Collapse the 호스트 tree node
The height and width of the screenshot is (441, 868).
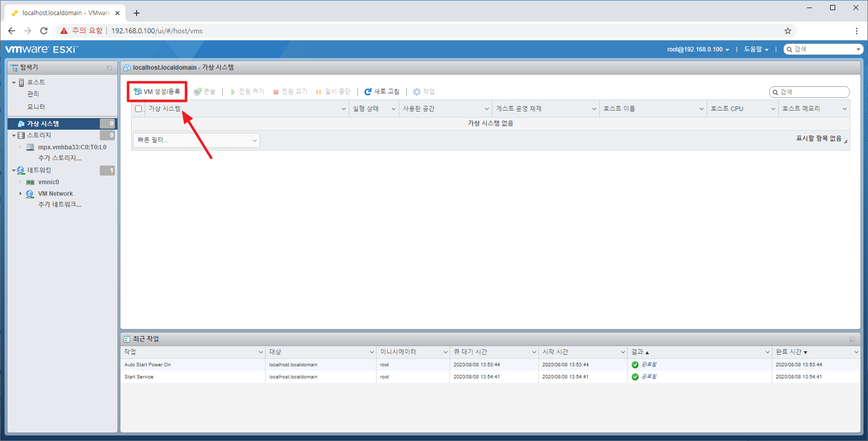pos(14,82)
